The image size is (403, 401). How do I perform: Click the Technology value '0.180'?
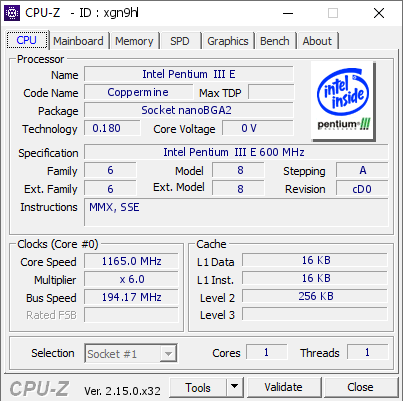pos(112,128)
